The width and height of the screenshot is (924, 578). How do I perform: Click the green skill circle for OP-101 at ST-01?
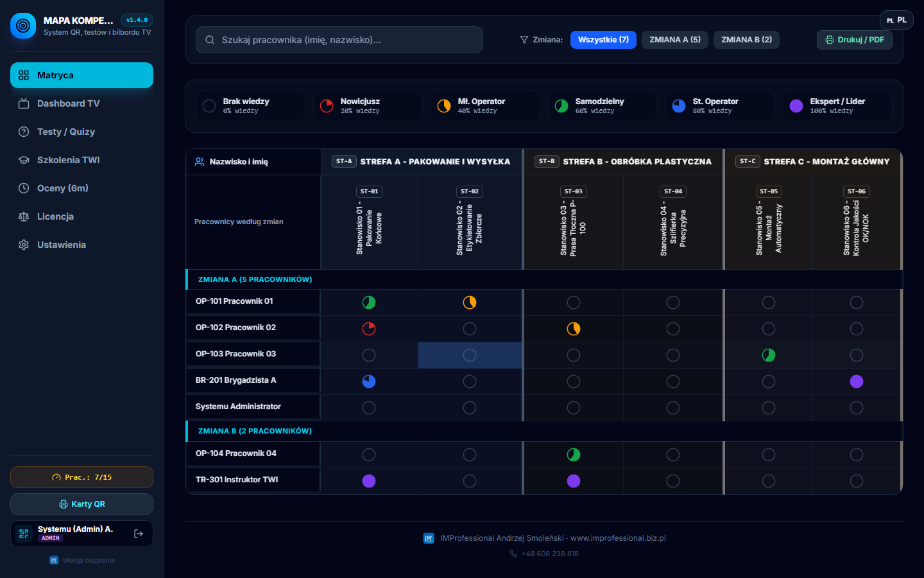click(369, 302)
